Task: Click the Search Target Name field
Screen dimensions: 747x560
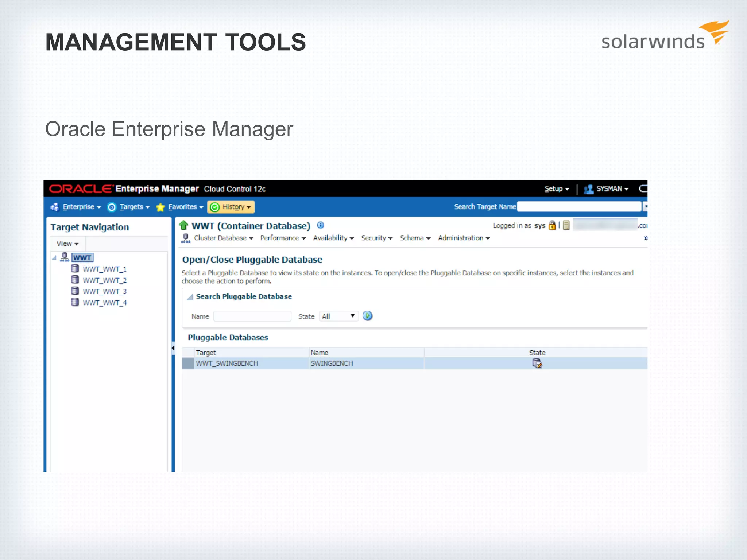Action: pos(579,207)
